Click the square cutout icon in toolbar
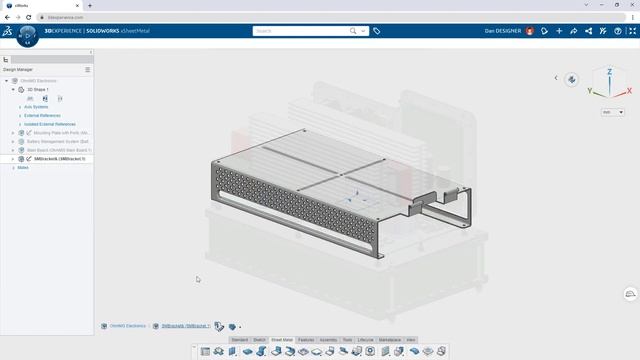 click(x=370, y=351)
